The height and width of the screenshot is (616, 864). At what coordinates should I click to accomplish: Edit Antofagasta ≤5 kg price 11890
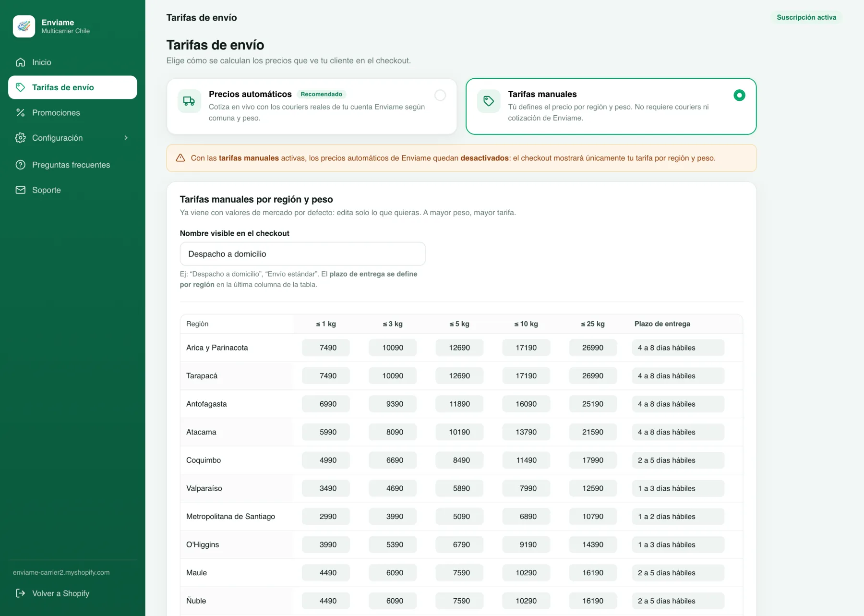(459, 404)
